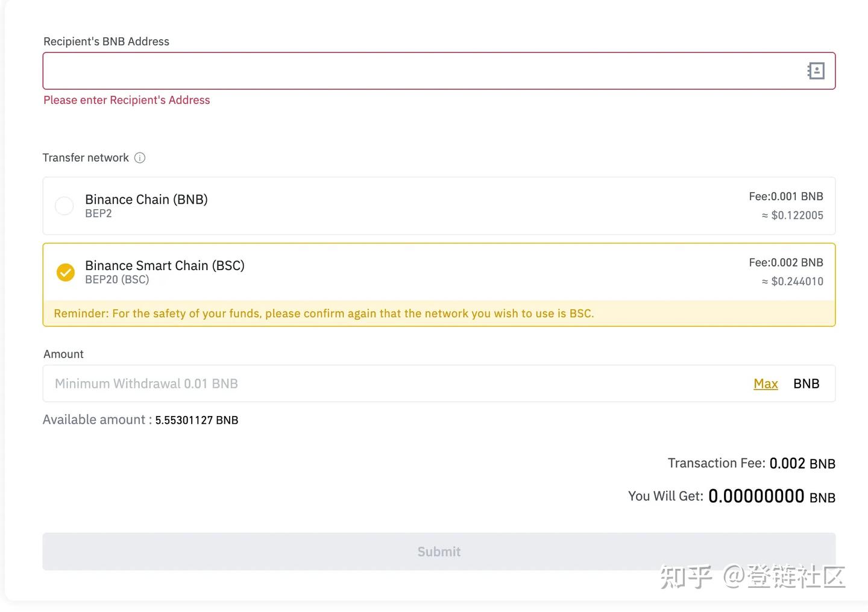Click the Fee:0.001 BNB text
This screenshot has width=868, height=612.
(785, 197)
